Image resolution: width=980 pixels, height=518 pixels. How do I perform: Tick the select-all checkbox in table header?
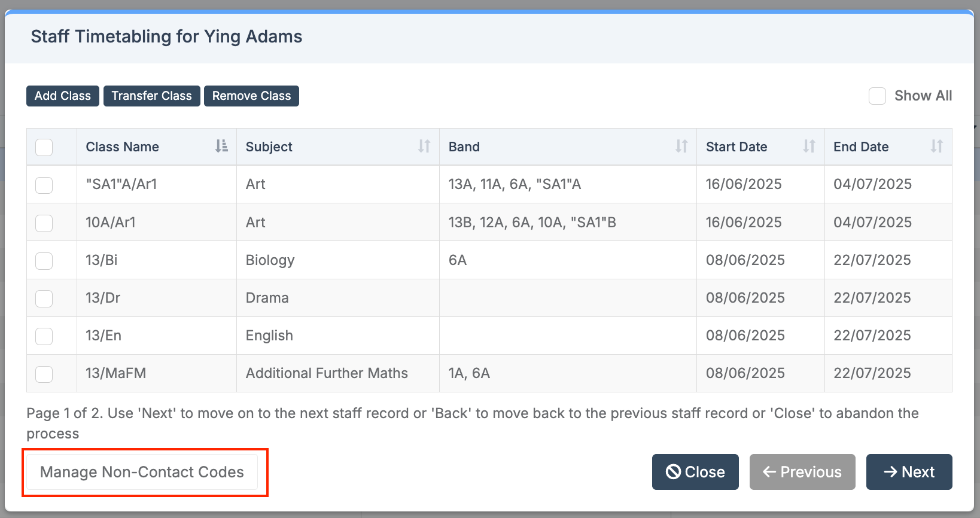[x=44, y=147]
